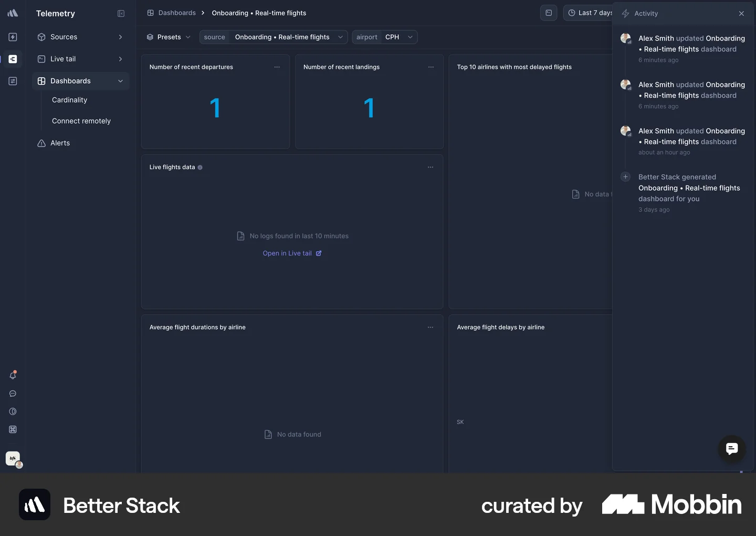Screen dimensions: 756x536
Task: Open the command shortcut icon in left rail
Action: coord(13,429)
